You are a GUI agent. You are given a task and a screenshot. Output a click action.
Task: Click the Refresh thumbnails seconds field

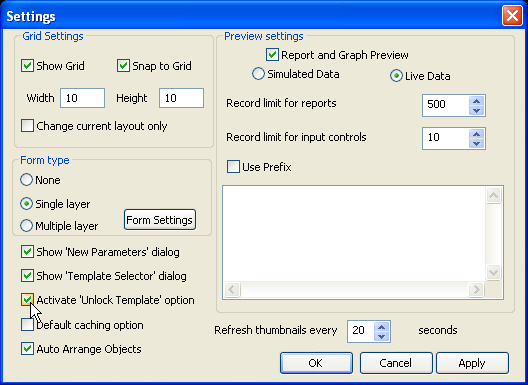point(361,331)
